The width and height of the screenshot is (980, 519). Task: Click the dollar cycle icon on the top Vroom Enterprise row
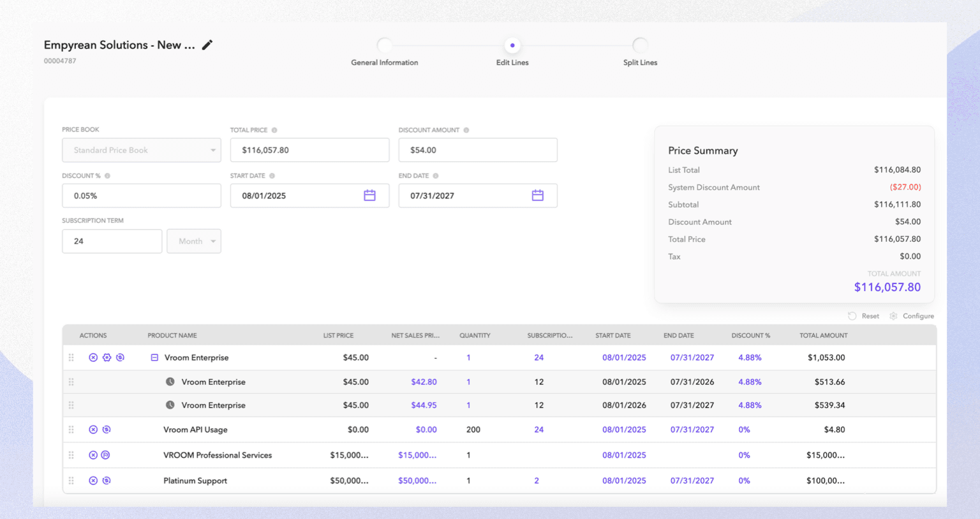tap(120, 357)
